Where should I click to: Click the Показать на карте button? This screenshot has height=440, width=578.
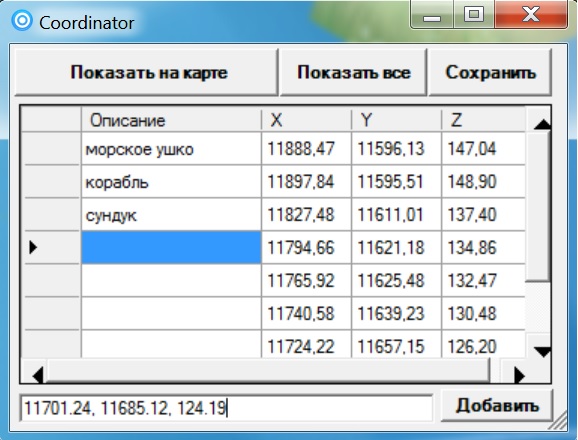tap(146, 72)
